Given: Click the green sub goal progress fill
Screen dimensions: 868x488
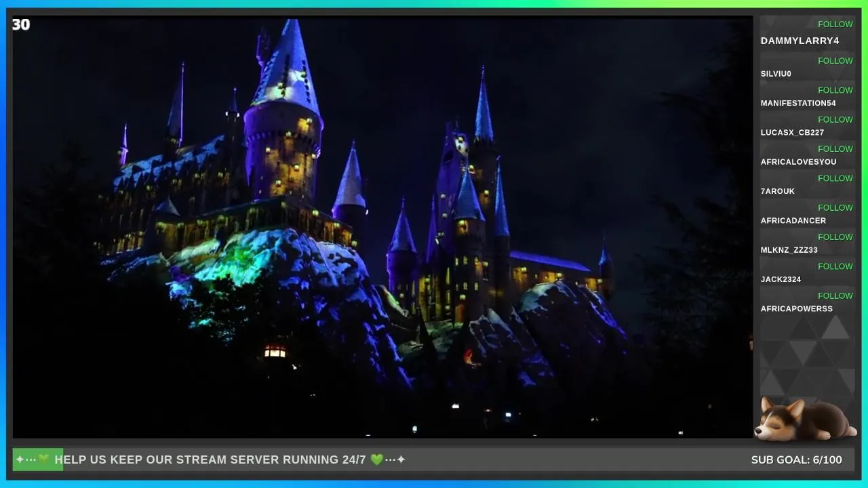Looking at the screenshot, I should tap(38, 460).
